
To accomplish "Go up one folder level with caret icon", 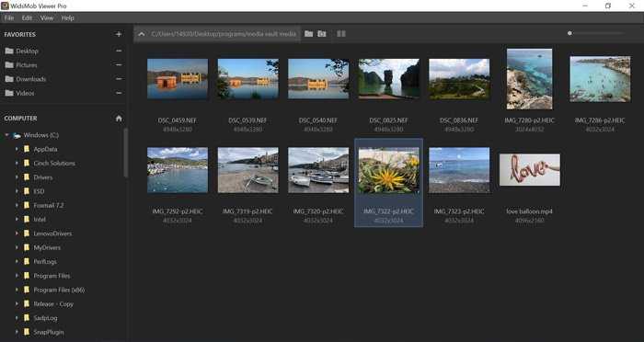I will [142, 34].
